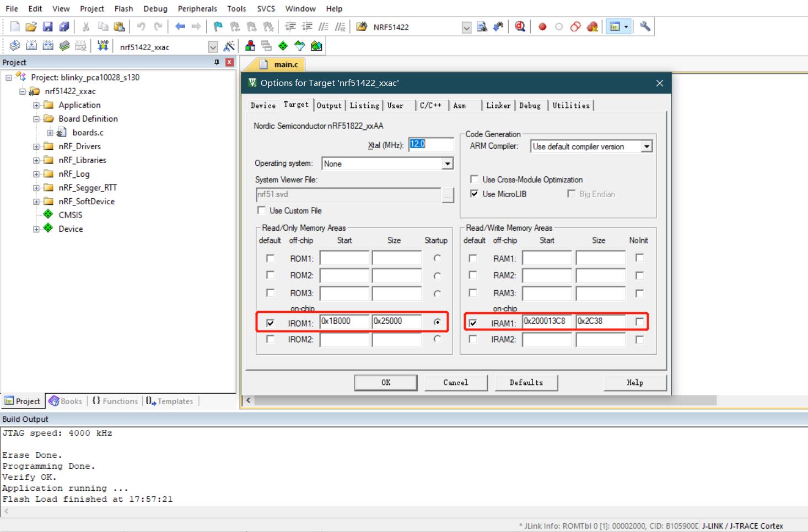Insert breakpoint with red dot icon
The image size is (808, 532).
coord(542,26)
